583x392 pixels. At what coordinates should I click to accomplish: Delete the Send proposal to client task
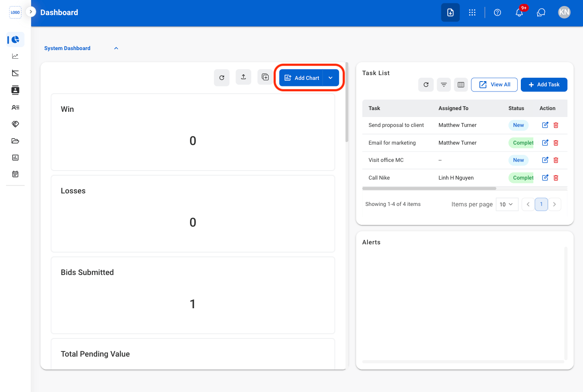tap(556, 125)
